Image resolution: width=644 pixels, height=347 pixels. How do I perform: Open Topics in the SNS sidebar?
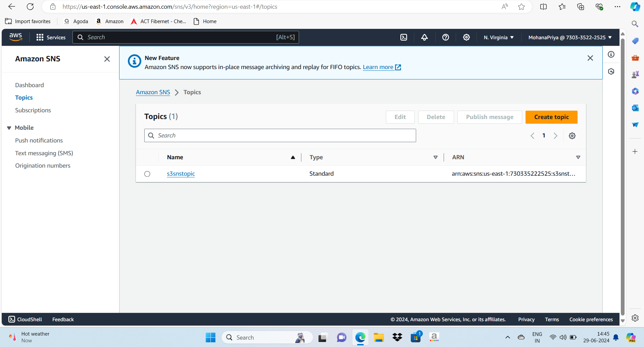(x=24, y=98)
